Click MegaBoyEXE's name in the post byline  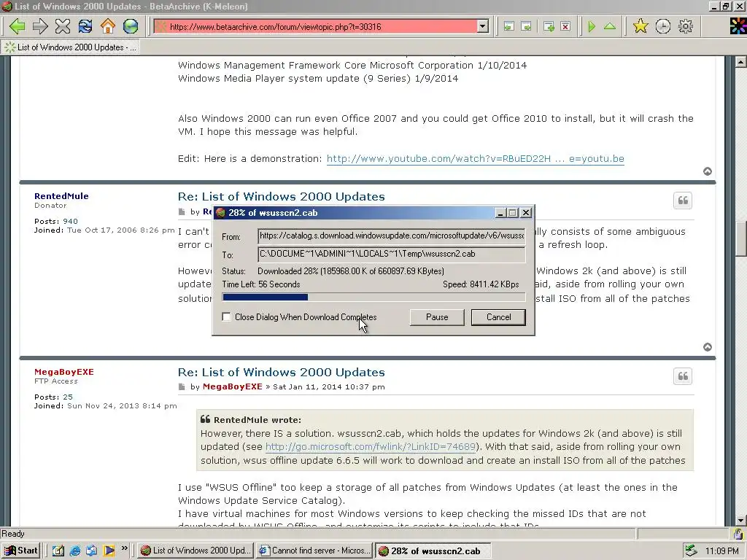point(233,386)
